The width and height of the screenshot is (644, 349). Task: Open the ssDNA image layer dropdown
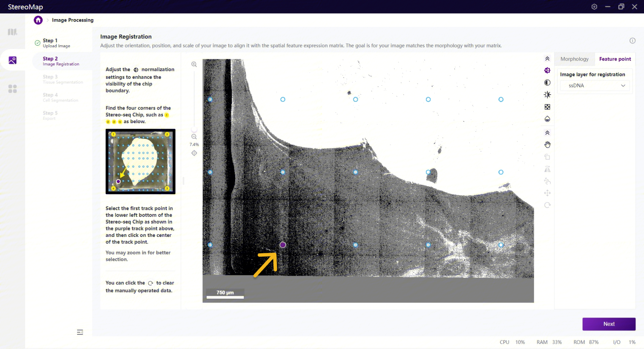pos(595,86)
